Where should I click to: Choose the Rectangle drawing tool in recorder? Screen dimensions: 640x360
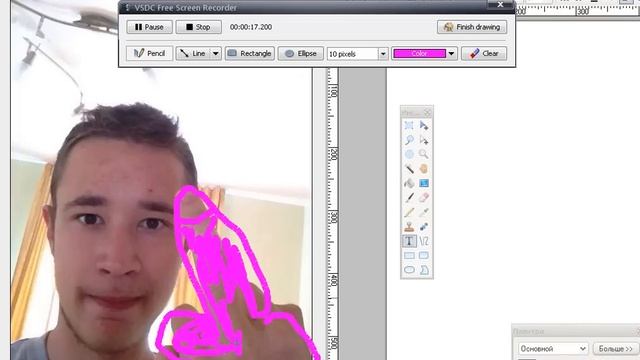tap(249, 53)
